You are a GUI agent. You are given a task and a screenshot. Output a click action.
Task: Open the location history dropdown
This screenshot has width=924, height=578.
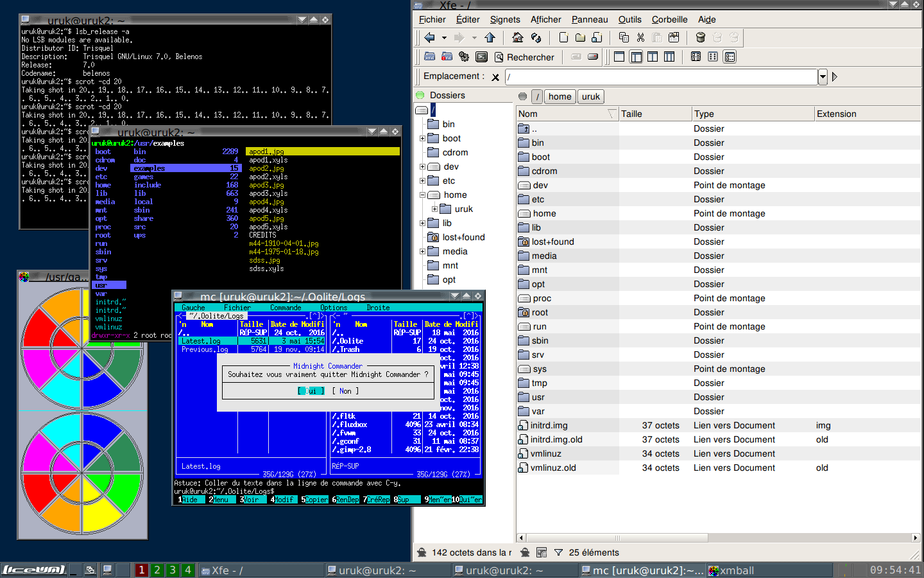(x=823, y=77)
